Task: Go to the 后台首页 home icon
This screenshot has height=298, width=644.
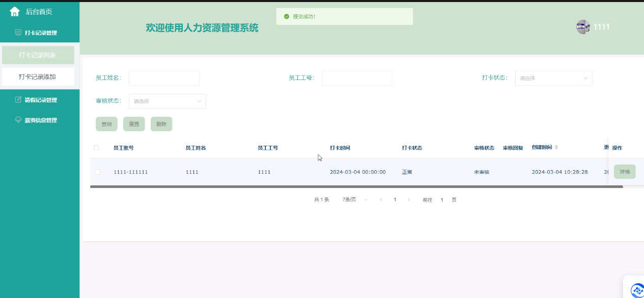Action: (15, 12)
